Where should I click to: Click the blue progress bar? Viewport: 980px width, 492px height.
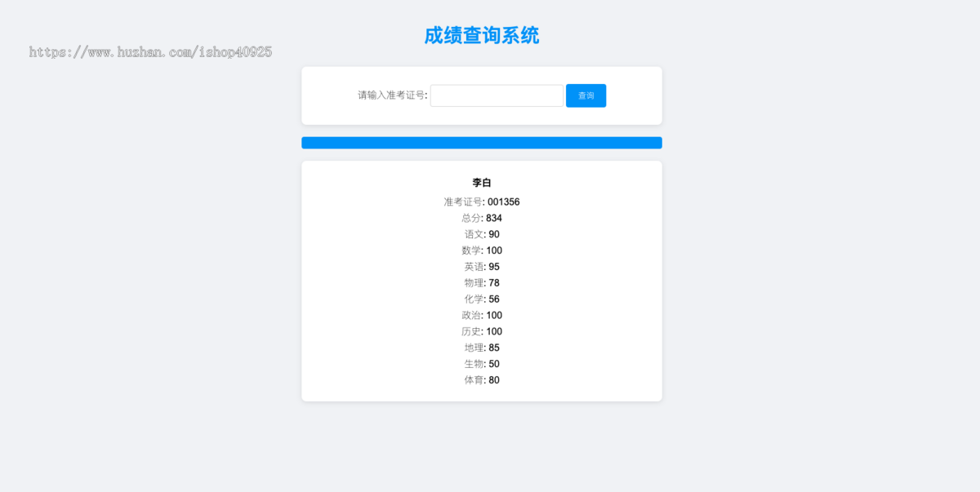tap(482, 143)
